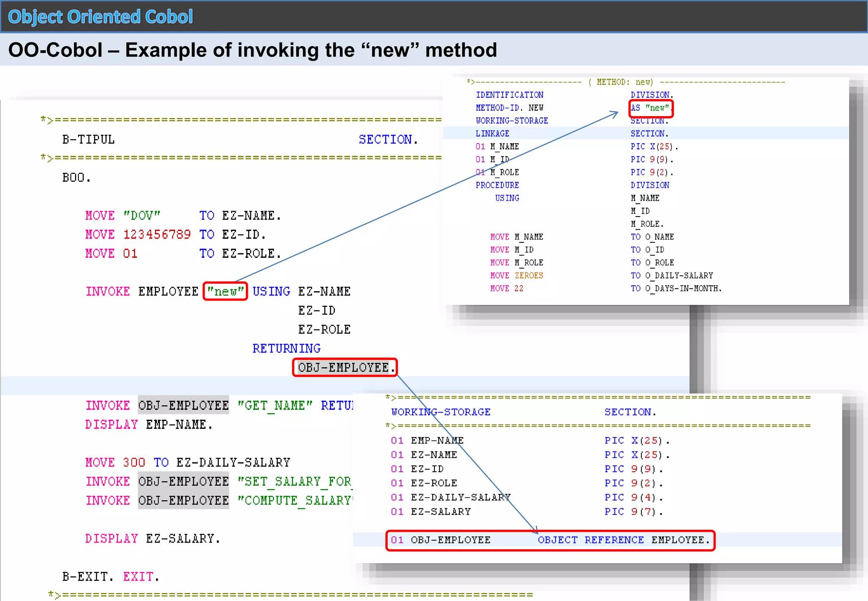Screen dimensions: 868x601
Task: Click EZ-ROLE in the USING parameter list
Action: 324,330
